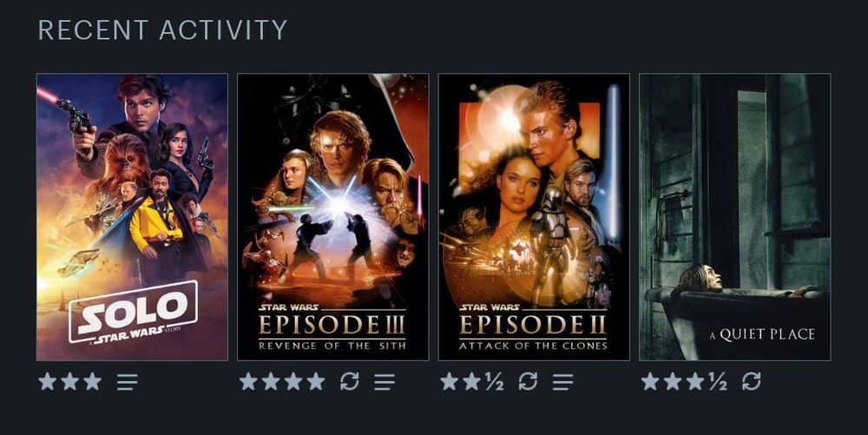Click the Revenge of the Sith title text
This screenshot has height=435, width=868.
(x=332, y=346)
